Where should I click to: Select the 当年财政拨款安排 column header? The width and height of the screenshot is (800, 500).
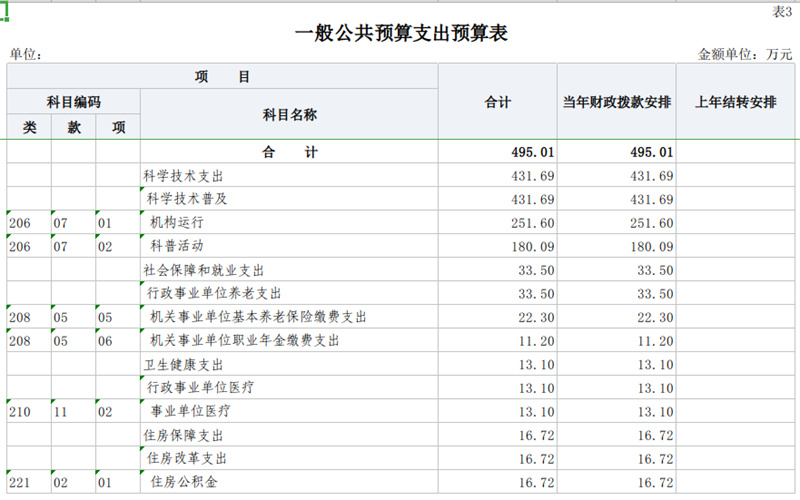click(x=616, y=102)
